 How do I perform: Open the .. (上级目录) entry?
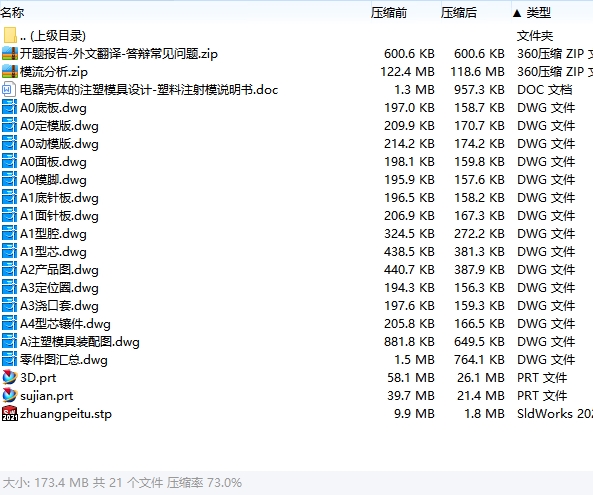(53, 36)
